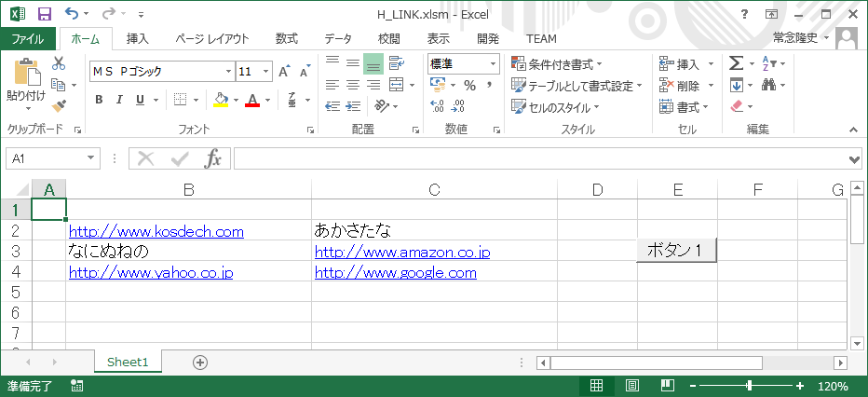Viewport: 868px width, 397px height.
Task: Switch to the 挿入 tab
Action: point(137,39)
